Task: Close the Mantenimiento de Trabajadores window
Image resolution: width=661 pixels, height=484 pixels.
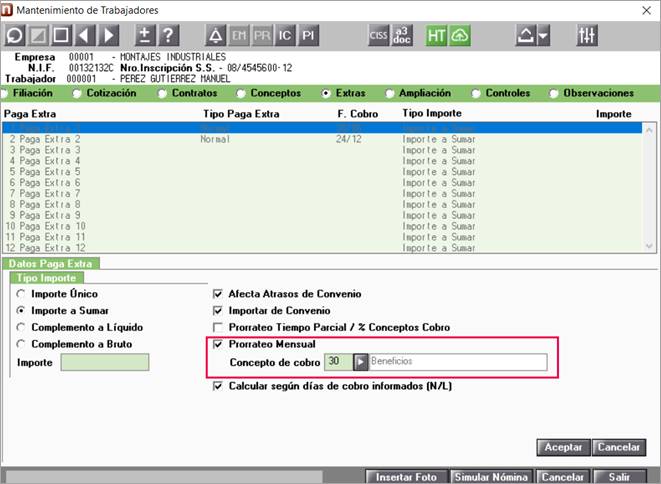Action: coord(646,11)
